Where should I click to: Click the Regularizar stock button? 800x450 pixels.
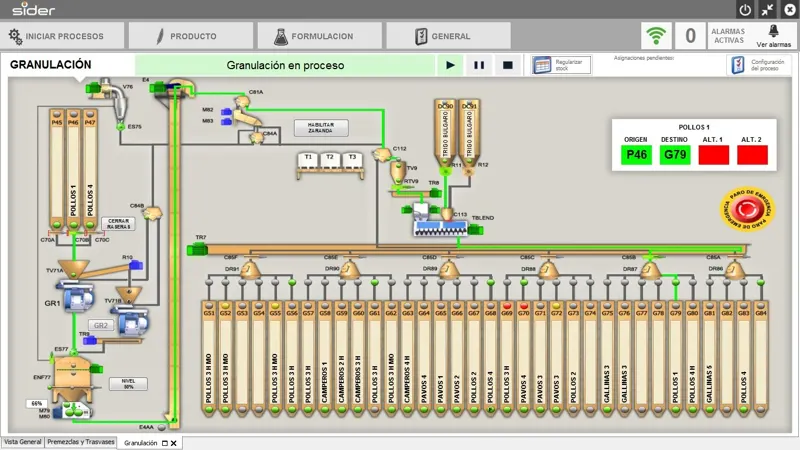click(561, 65)
